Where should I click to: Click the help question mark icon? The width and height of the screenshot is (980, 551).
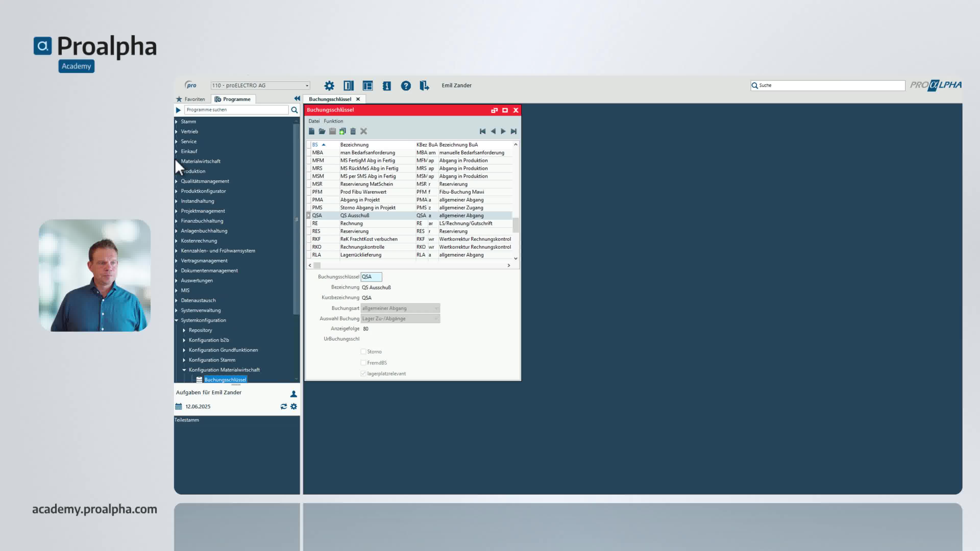tap(406, 85)
